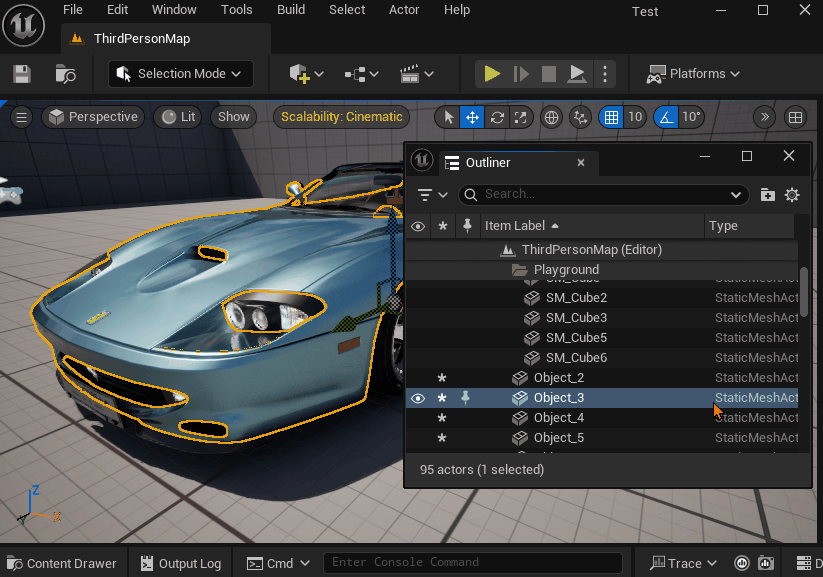The image size is (823, 577).
Task: Toggle grid snapping icon
Action: tap(611, 117)
